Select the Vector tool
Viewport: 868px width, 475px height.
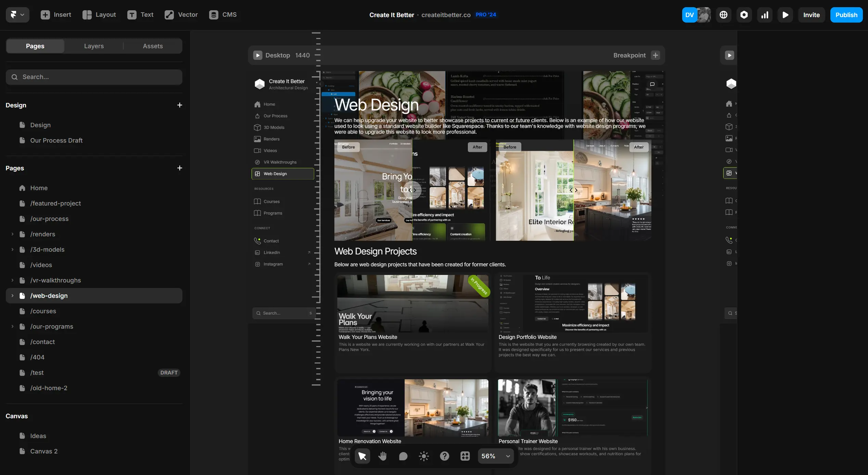coord(181,15)
